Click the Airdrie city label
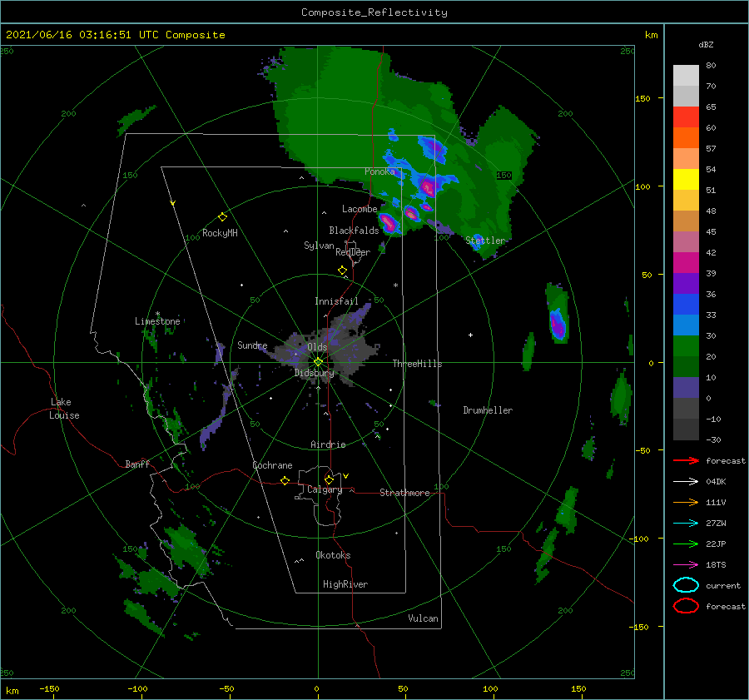The height and width of the screenshot is (700, 749). click(x=328, y=444)
